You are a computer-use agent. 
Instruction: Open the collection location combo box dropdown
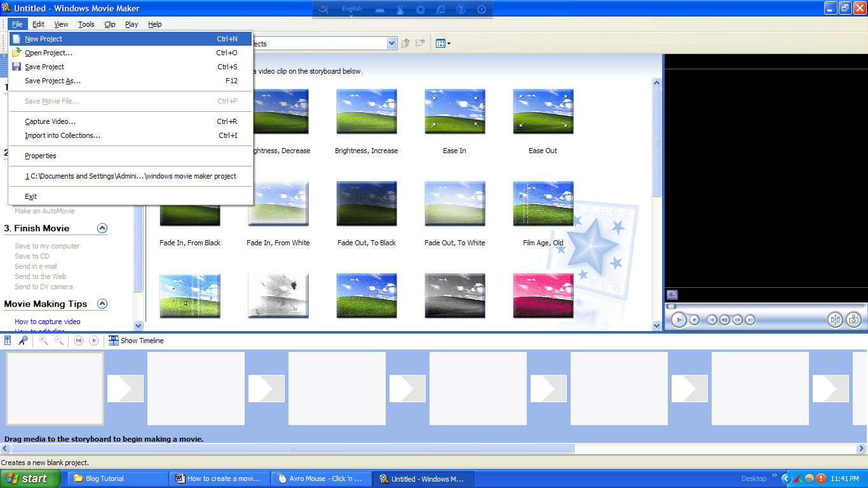tap(391, 43)
